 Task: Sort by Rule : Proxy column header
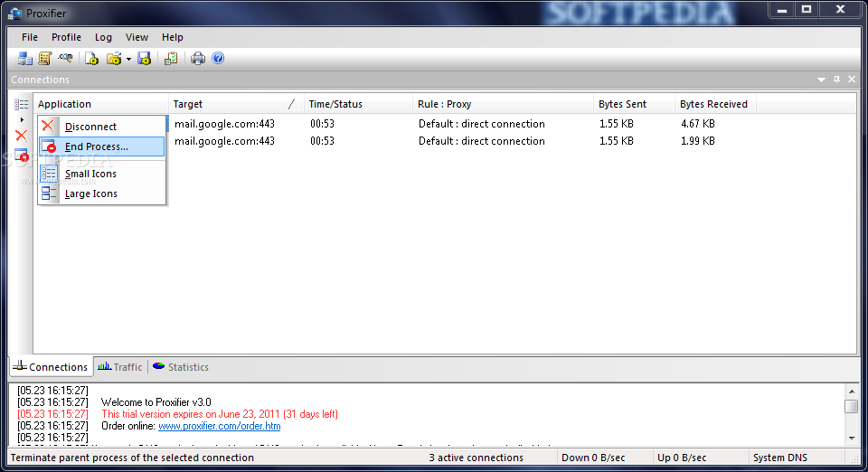(x=504, y=104)
